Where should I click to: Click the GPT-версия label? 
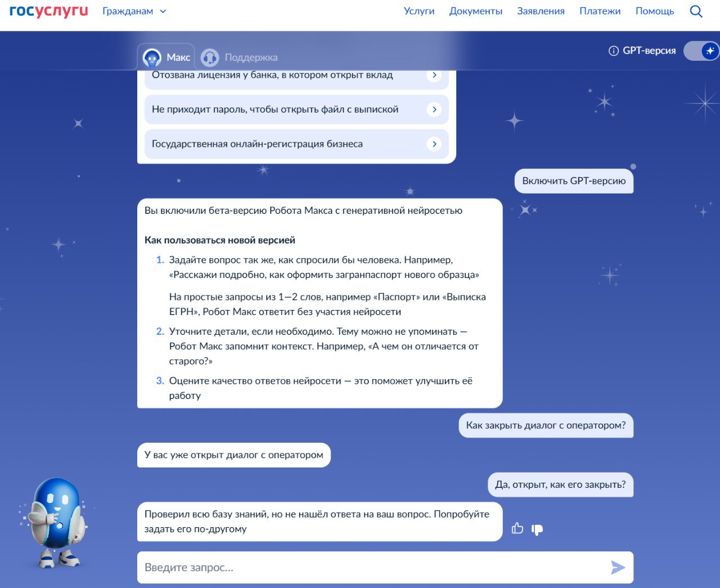pos(649,51)
